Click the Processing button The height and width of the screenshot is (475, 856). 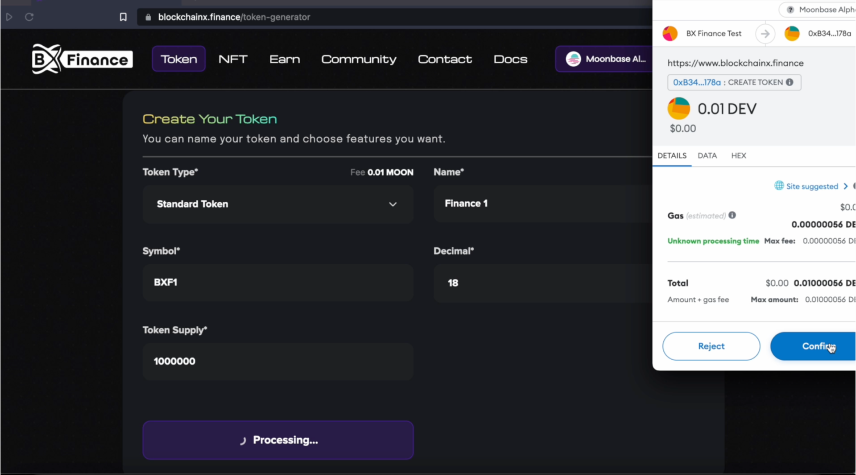[x=278, y=440]
